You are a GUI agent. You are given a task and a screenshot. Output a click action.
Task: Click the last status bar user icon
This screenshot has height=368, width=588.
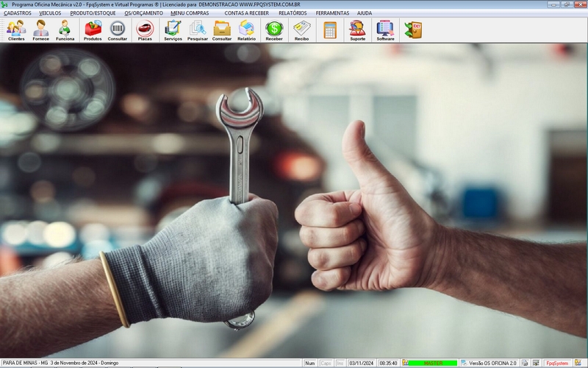[x=578, y=363]
